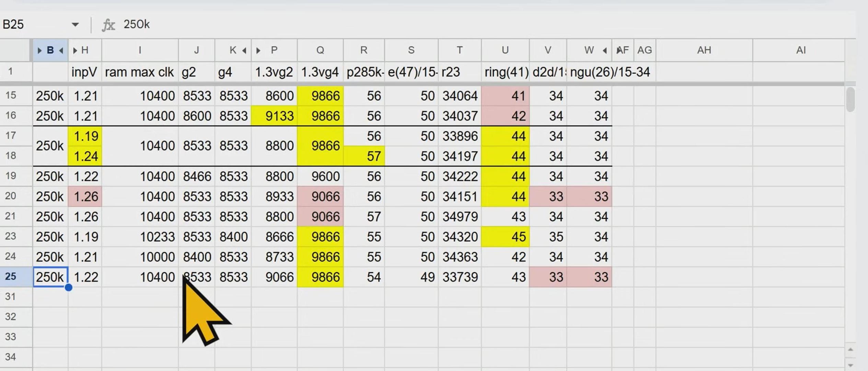
Task: Click pink cell 1.26 in row 20
Action: (85, 196)
